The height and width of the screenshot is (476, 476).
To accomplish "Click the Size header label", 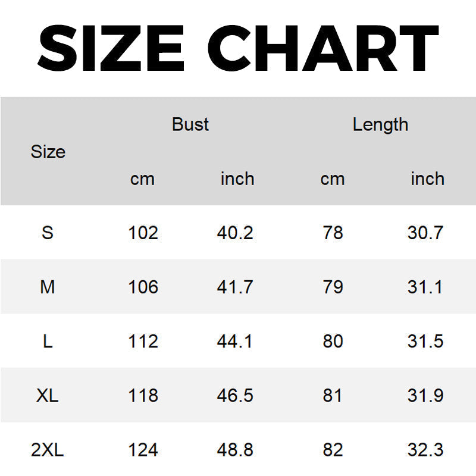I will click(48, 152).
